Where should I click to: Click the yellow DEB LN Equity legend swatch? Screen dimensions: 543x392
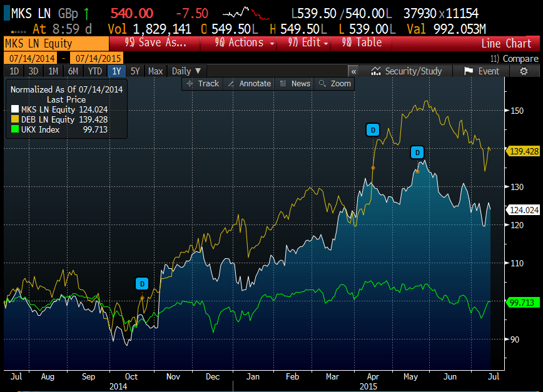click(x=16, y=119)
